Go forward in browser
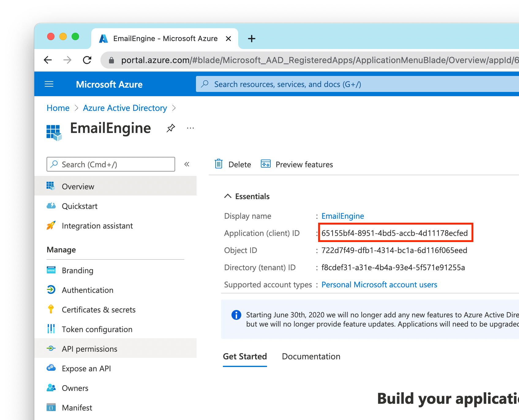 (67, 60)
